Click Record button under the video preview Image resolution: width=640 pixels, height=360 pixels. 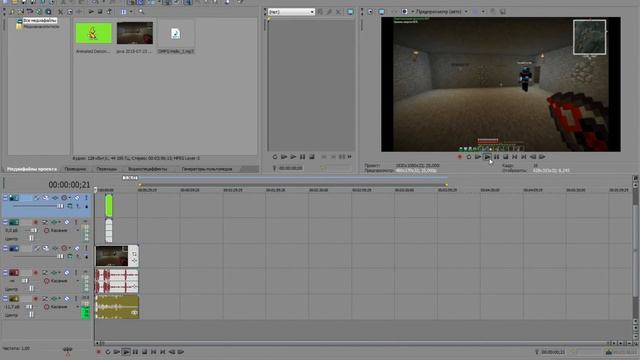tap(460, 157)
